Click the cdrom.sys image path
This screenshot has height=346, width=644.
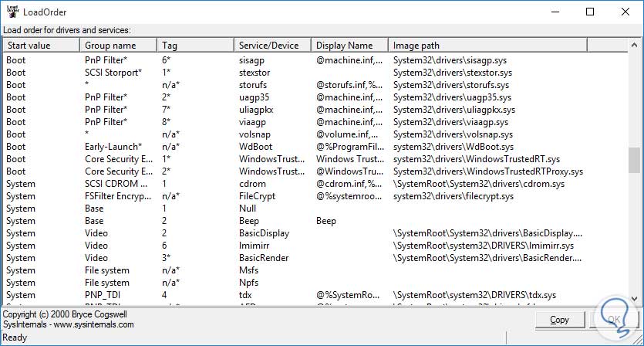tap(478, 184)
